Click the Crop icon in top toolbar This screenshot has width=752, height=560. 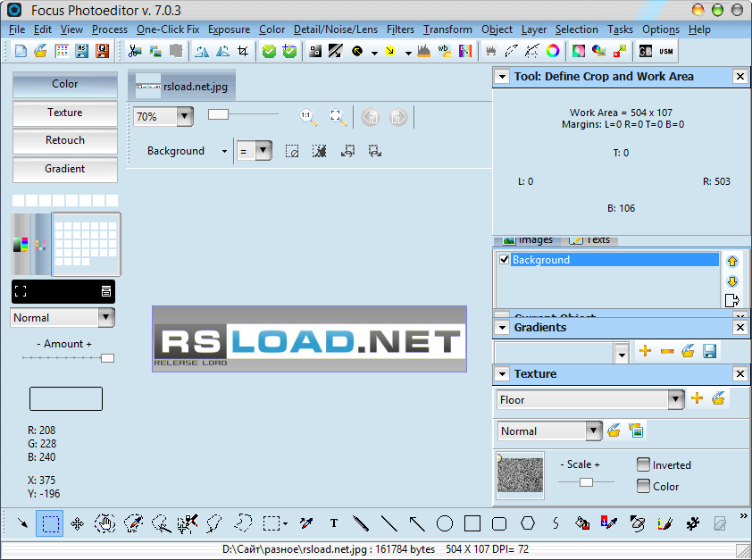pyautogui.click(x=243, y=51)
